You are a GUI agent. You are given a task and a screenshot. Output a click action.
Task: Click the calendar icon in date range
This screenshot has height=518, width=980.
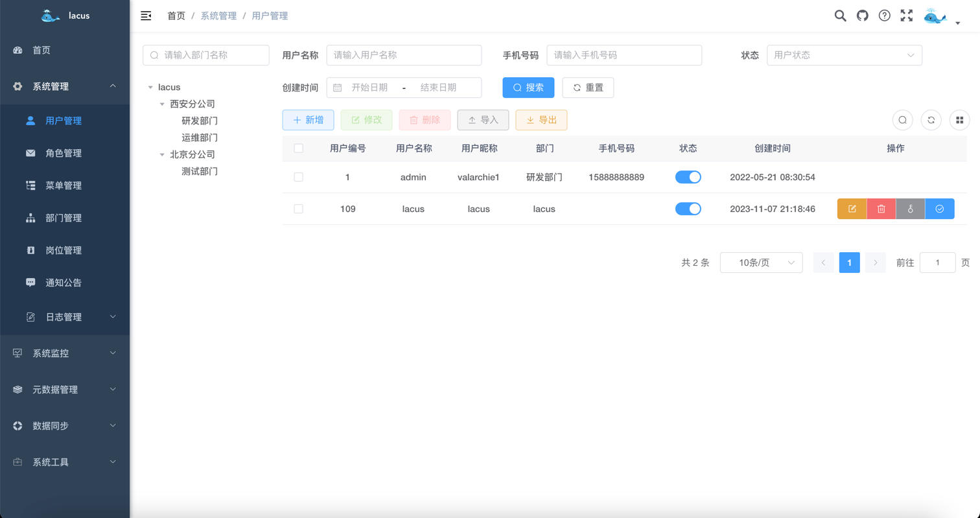click(338, 88)
